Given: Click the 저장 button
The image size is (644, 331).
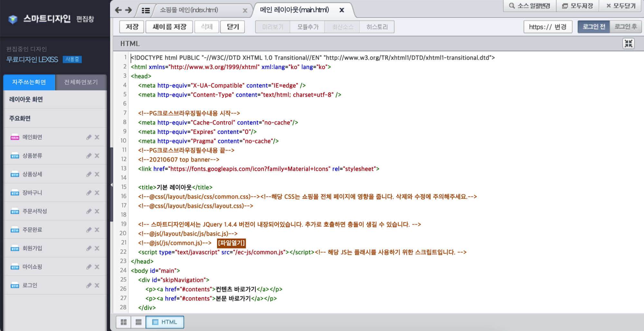Looking at the screenshot, I should tap(132, 27).
